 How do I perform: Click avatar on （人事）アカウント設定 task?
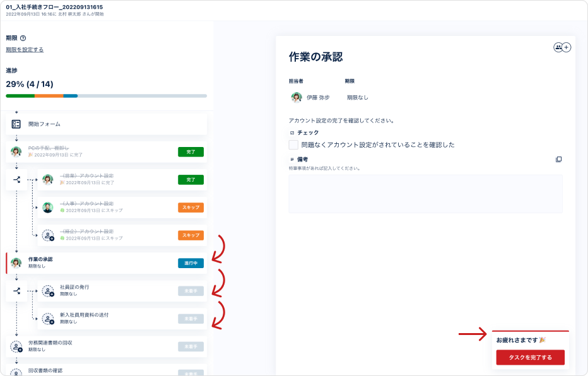[47, 208]
